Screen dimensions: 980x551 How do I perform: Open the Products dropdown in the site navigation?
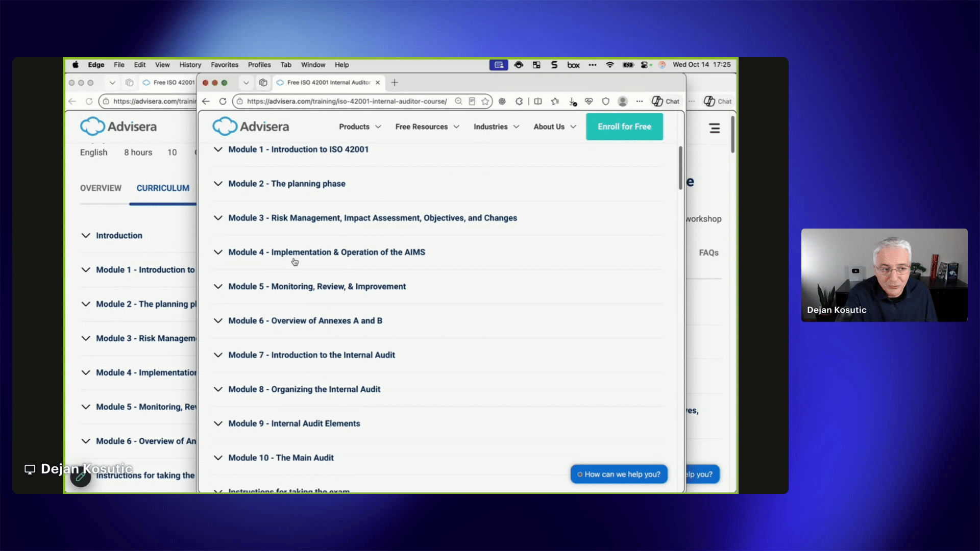click(360, 127)
